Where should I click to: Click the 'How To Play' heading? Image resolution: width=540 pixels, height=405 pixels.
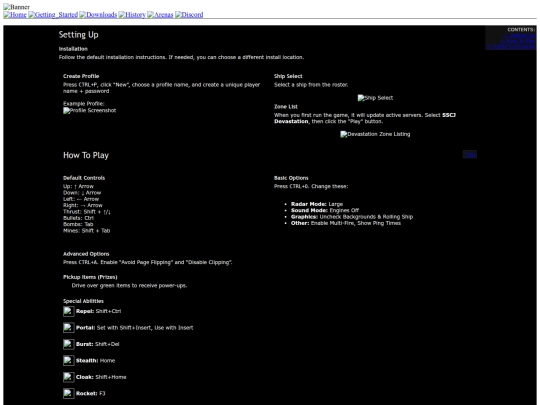coord(86,155)
